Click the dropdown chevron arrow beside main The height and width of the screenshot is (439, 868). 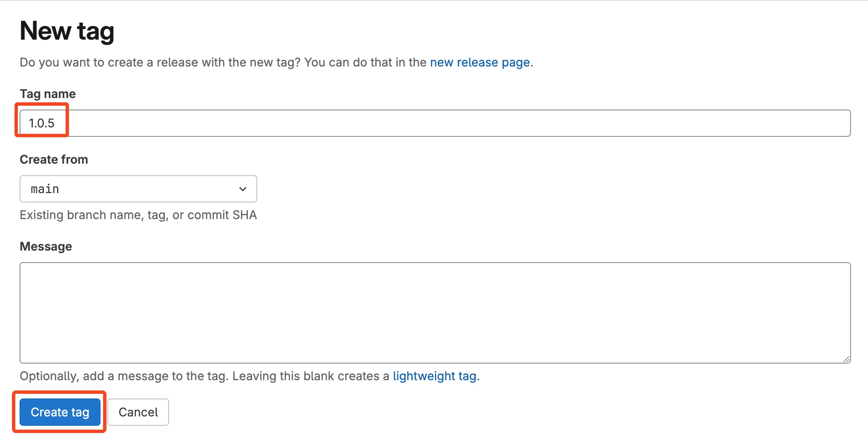243,189
